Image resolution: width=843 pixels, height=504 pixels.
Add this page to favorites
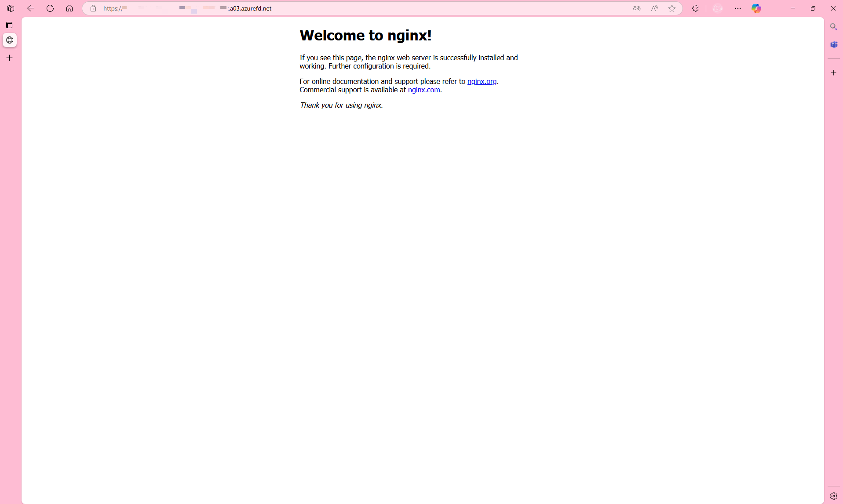(671, 8)
